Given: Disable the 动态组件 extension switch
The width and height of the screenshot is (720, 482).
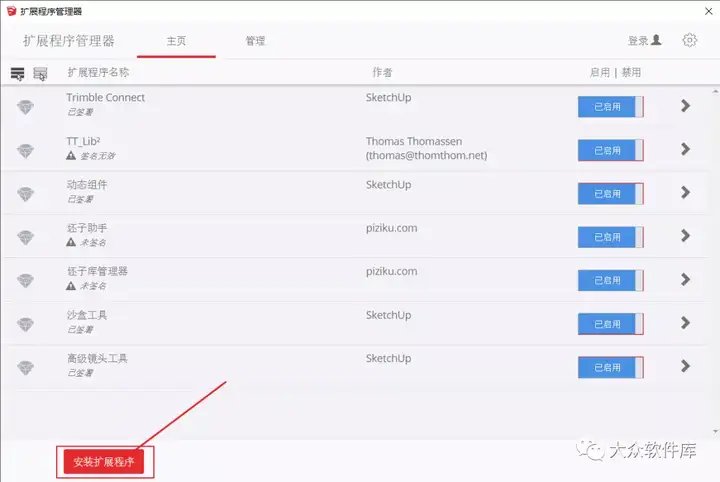Looking at the screenshot, I should pos(611,194).
